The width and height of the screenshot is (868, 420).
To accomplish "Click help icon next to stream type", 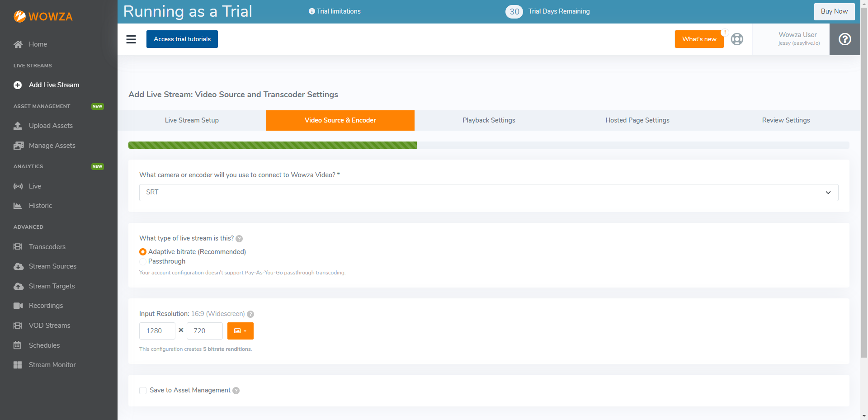I will (239, 239).
